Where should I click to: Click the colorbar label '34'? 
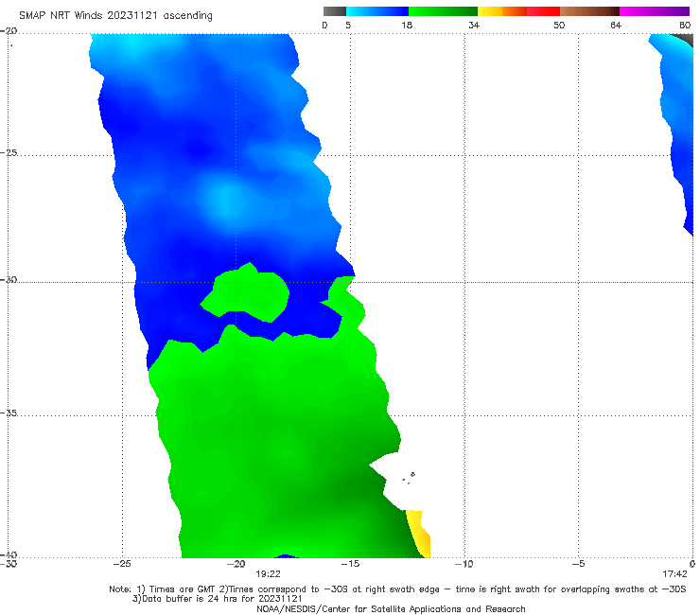(x=474, y=25)
